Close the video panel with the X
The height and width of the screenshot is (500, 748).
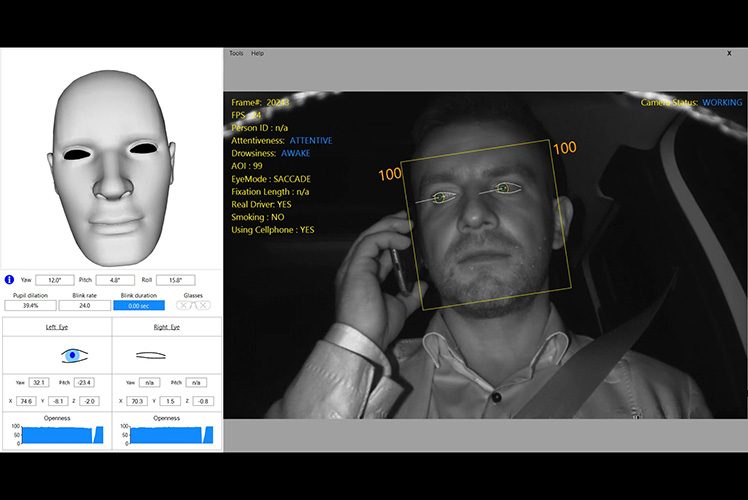(728, 53)
